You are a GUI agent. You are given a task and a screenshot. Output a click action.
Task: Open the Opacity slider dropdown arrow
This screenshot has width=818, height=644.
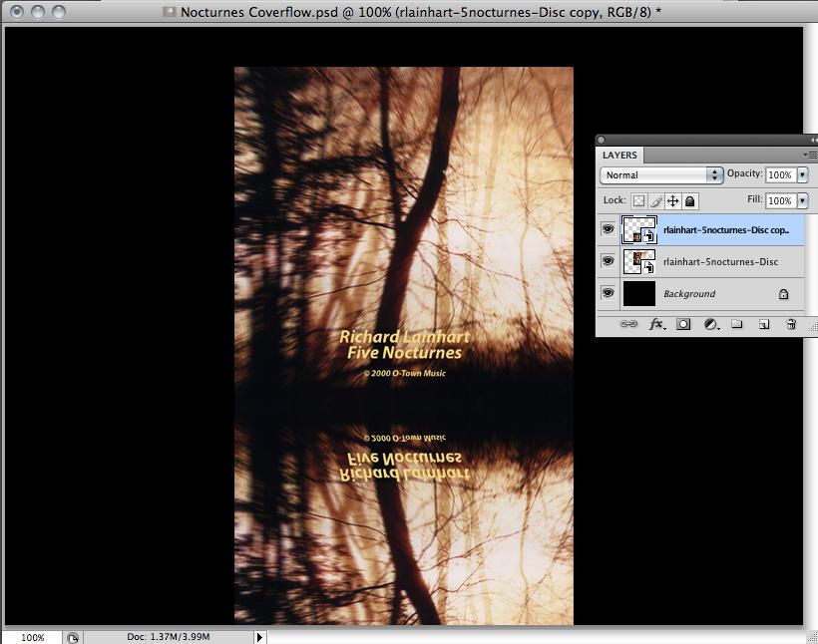tap(802, 174)
